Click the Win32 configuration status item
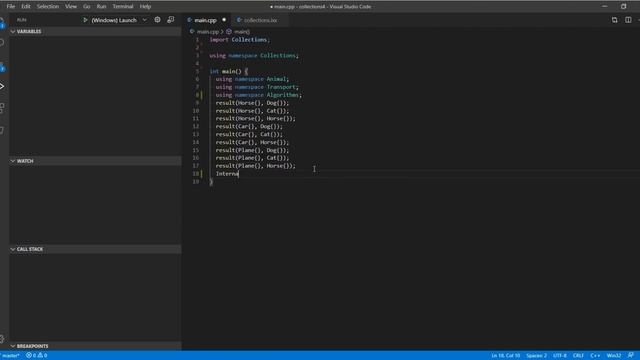Viewport: 640px width, 360px height. click(x=613, y=356)
